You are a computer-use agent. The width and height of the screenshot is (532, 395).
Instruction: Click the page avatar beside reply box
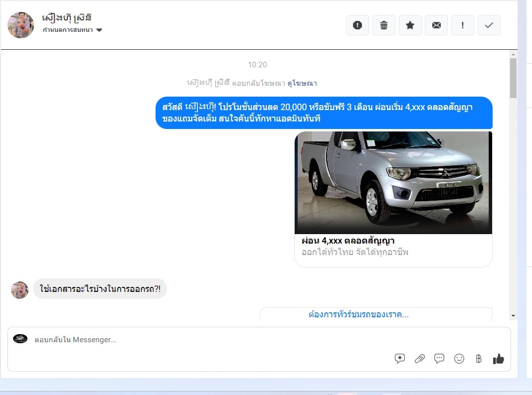[x=20, y=339]
